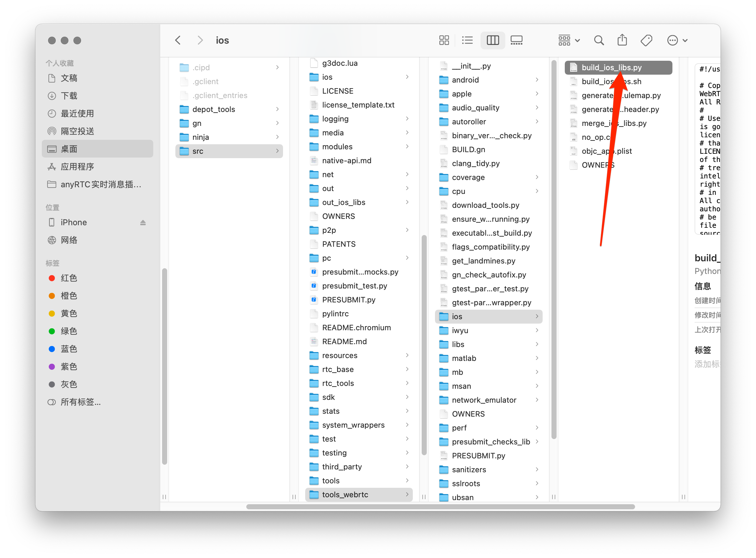Screen dimensions: 756x558
Task: Filter by the 绿色 tag
Action: point(97,331)
